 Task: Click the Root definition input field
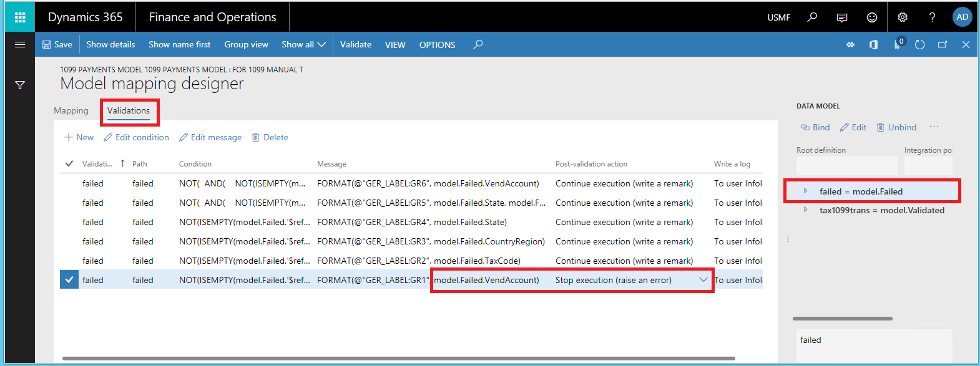point(847,165)
